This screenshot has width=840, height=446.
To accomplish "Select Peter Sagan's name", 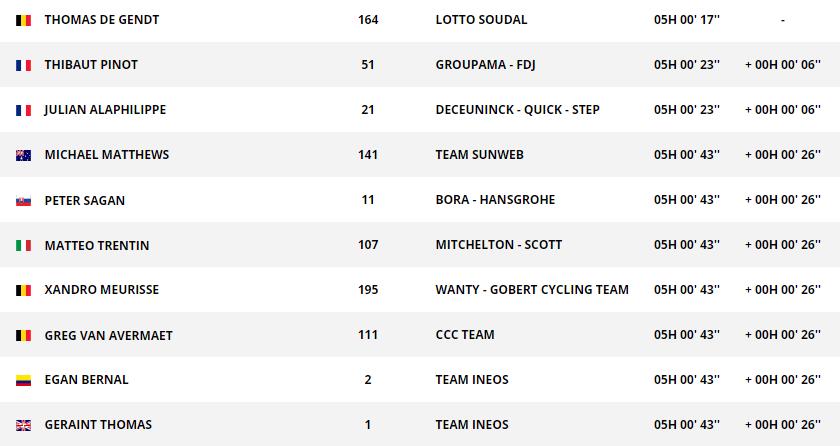I will 85,200.
